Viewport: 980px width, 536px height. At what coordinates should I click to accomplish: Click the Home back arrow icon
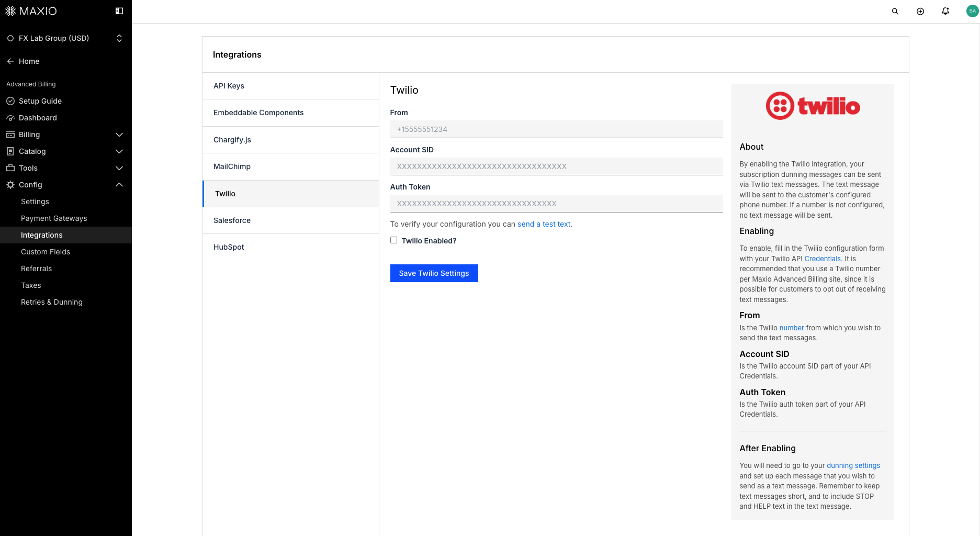(10, 61)
